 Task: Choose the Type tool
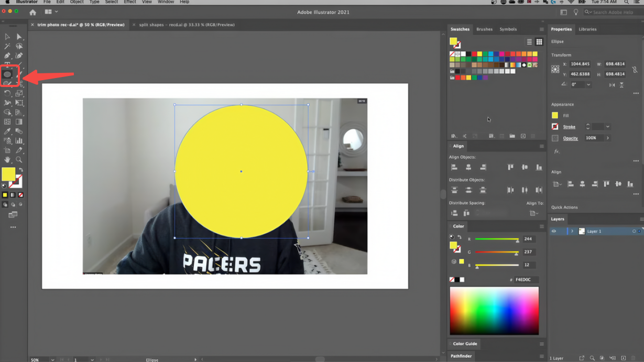[x=7, y=63]
